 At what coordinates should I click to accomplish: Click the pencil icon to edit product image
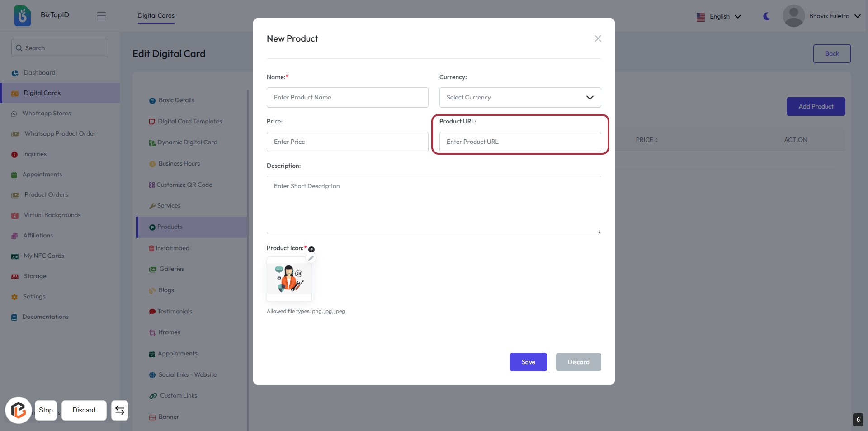coord(311,258)
